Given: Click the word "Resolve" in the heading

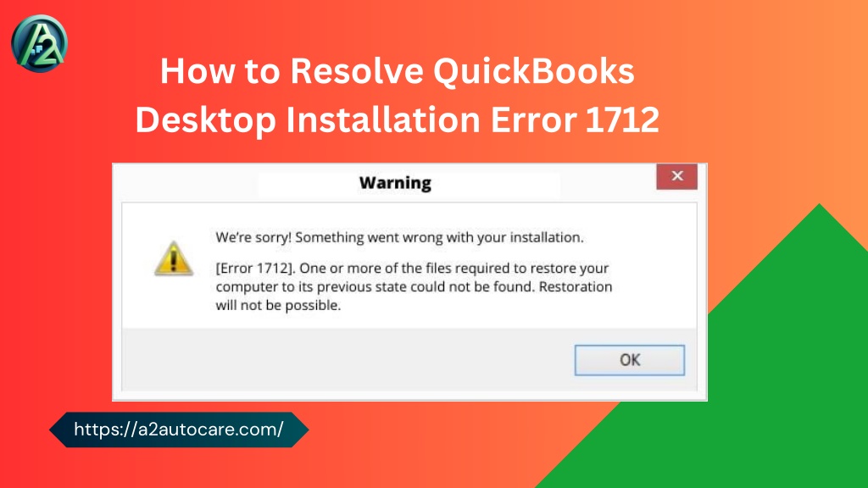Looking at the screenshot, I should pos(357,71).
